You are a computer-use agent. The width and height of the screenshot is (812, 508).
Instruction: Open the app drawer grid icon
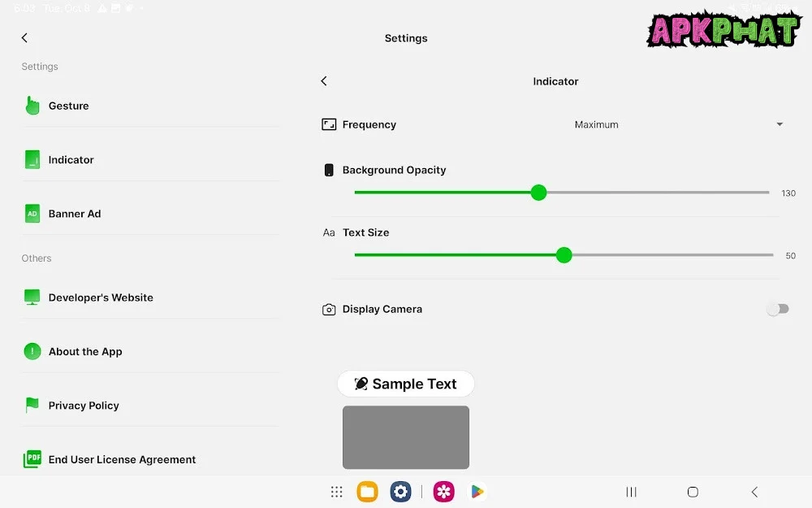click(336, 492)
